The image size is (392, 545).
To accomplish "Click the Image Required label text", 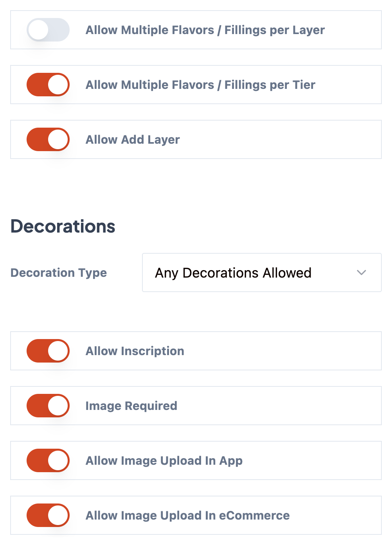I will pyautogui.click(x=131, y=406).
